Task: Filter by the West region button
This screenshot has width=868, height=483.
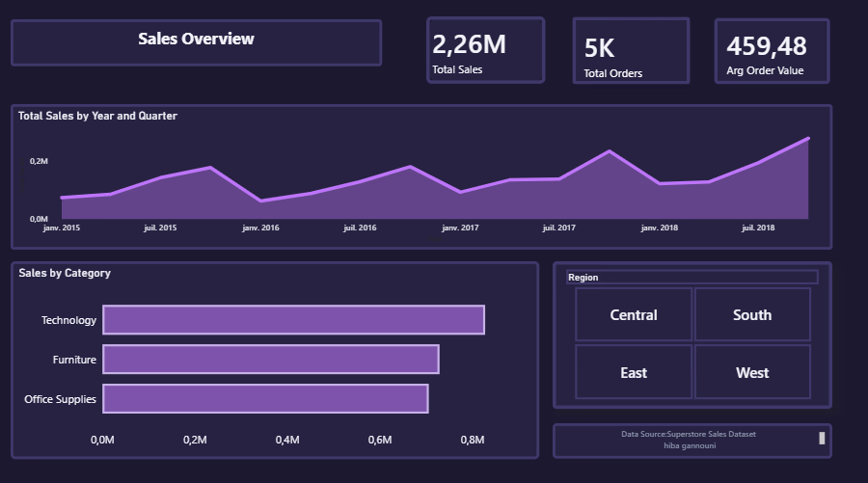Action: pos(752,372)
